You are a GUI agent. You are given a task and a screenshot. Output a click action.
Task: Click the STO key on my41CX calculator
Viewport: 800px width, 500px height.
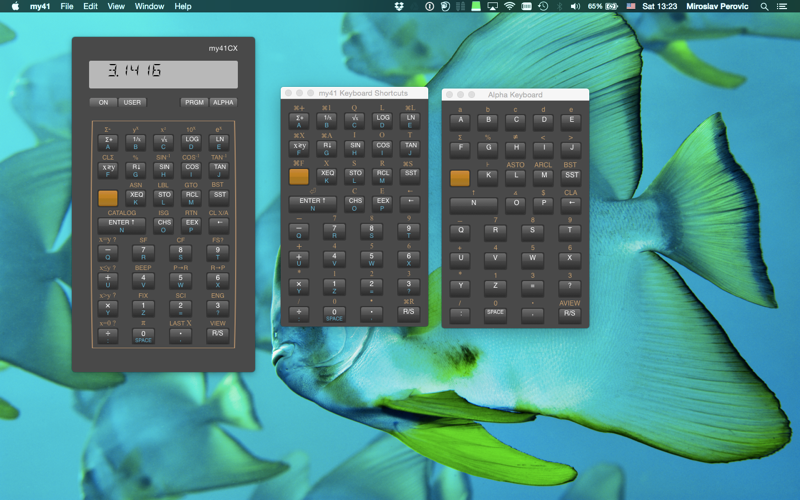163,198
